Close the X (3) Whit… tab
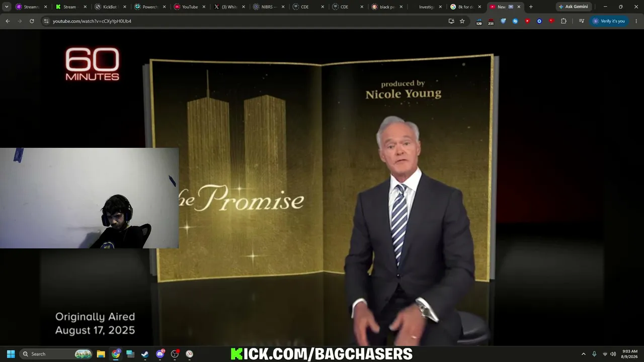The height and width of the screenshot is (362, 644). 244,7
